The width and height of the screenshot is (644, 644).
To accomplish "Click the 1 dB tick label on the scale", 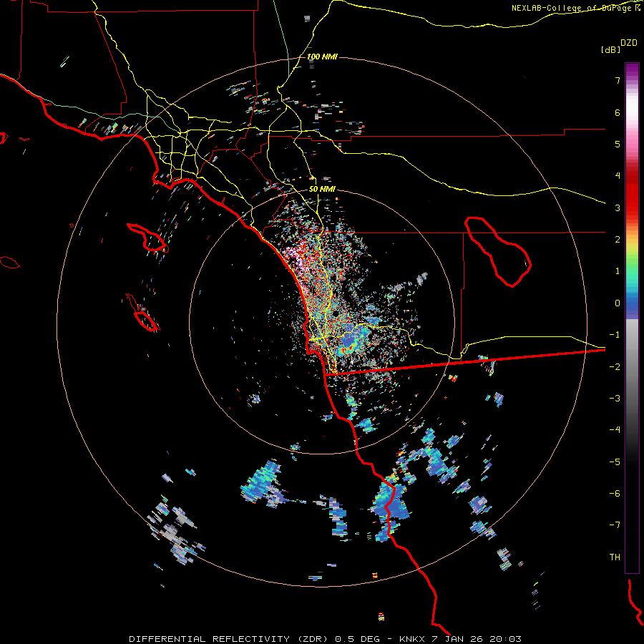I will (618, 271).
